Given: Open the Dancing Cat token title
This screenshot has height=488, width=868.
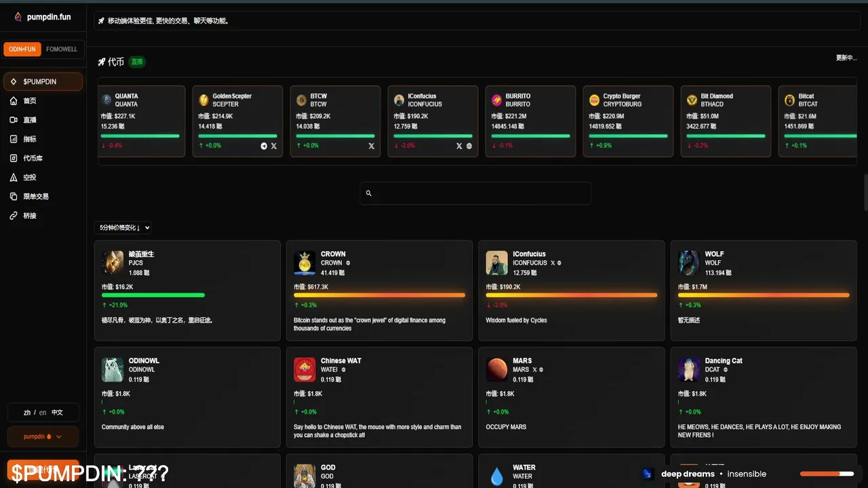Looking at the screenshot, I should (x=724, y=361).
